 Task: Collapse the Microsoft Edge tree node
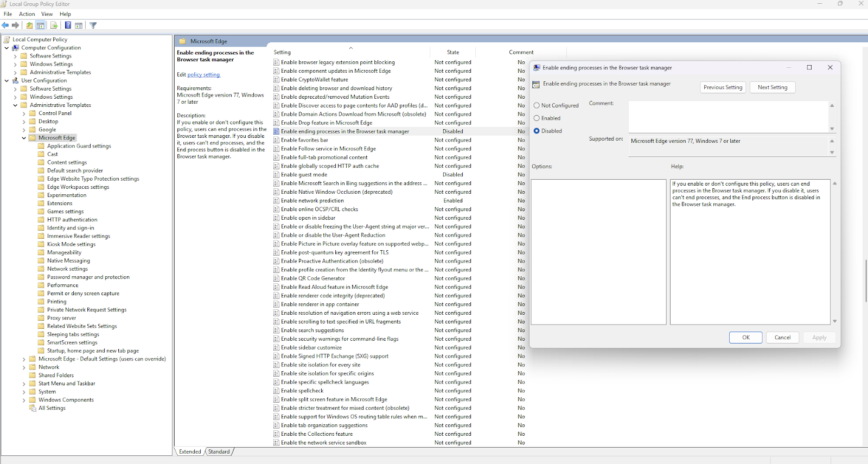[x=24, y=138]
